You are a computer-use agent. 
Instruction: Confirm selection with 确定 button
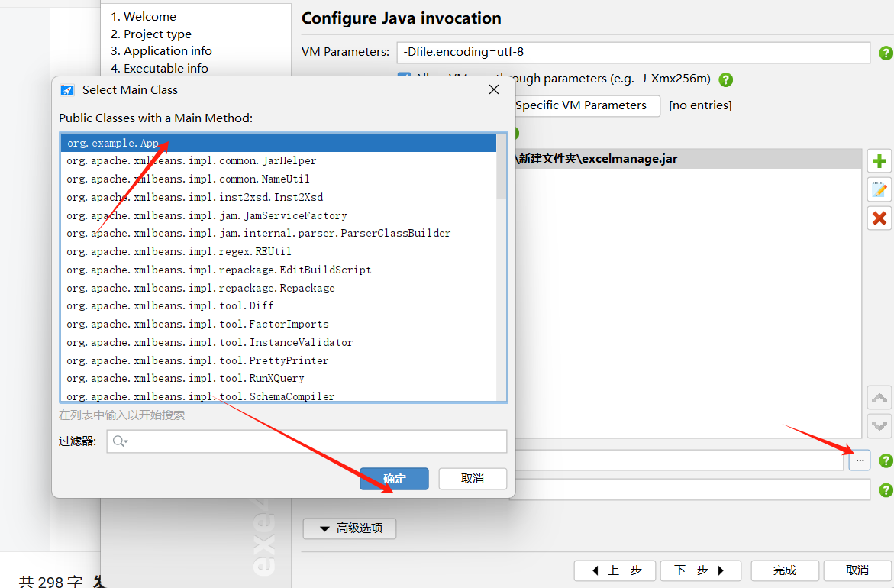tap(394, 479)
